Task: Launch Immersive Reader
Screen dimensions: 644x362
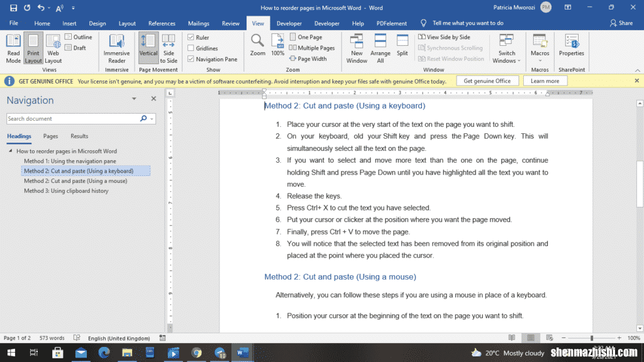Action: 116,48
